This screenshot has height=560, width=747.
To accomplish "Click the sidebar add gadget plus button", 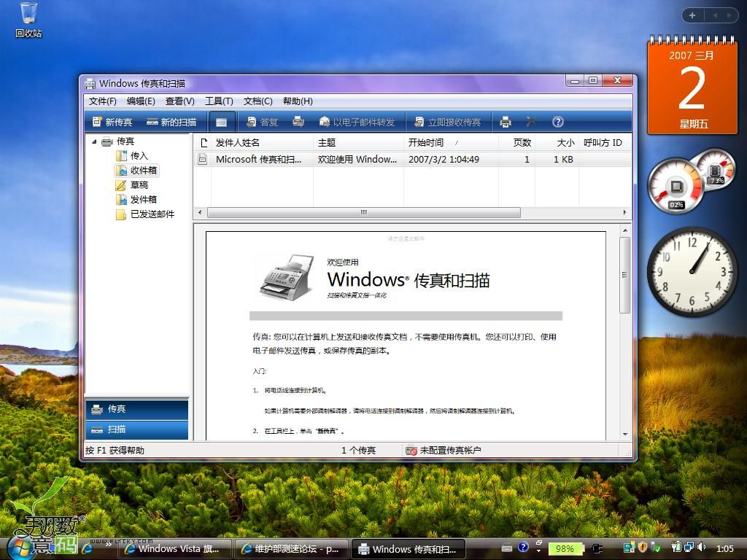I will (x=692, y=15).
